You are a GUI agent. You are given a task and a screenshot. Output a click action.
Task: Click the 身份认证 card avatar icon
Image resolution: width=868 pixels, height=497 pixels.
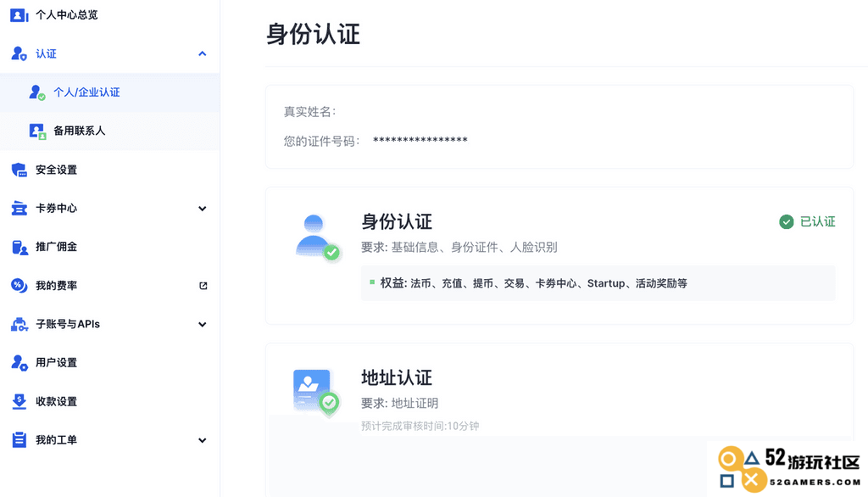point(317,237)
